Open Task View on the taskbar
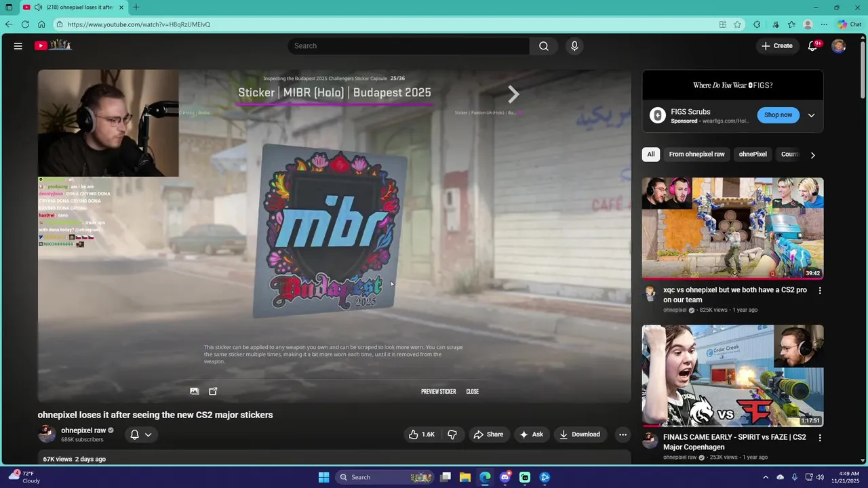Viewport: 868px width, 488px height. coord(446,477)
